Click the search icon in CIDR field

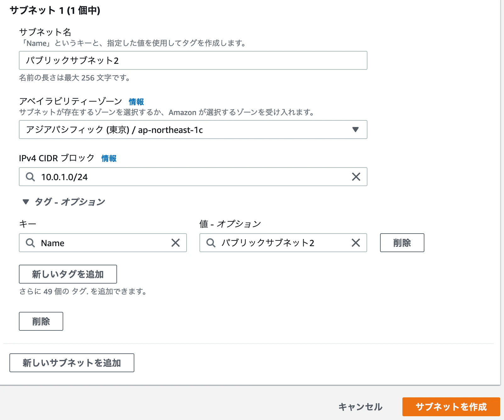(31, 177)
